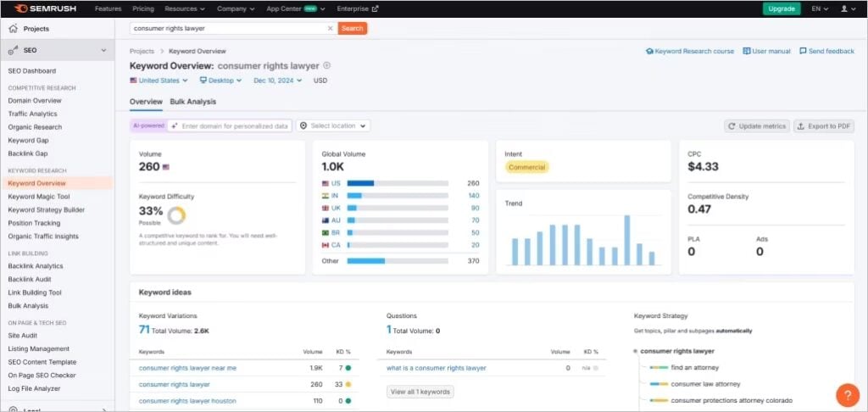The image size is (868, 412).
Task: Click the Keyword Difficulty donut chart
Action: [x=176, y=215]
